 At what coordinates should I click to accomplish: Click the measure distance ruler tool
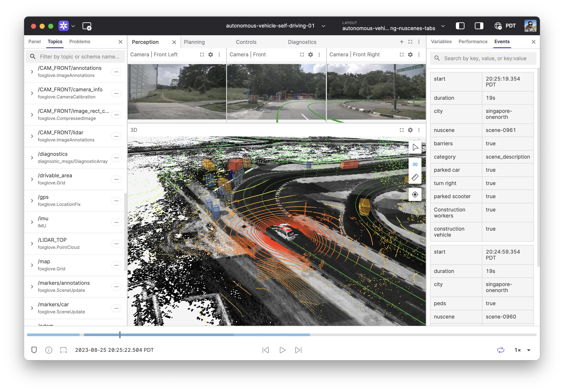coord(415,177)
